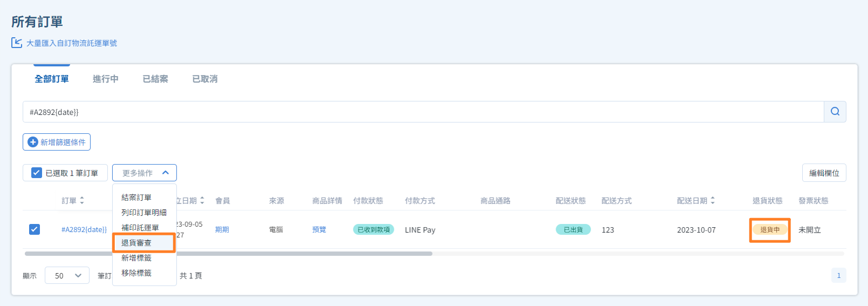Sort by 訂單 column arrows
Image resolution: width=868 pixels, height=306 pixels.
pyautogui.click(x=82, y=200)
